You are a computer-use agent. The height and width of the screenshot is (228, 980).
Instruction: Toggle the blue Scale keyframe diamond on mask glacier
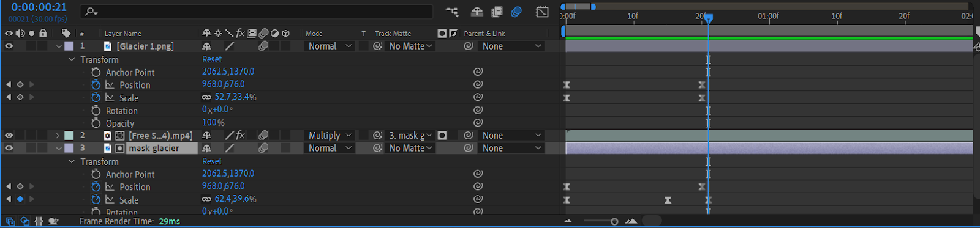(20, 199)
